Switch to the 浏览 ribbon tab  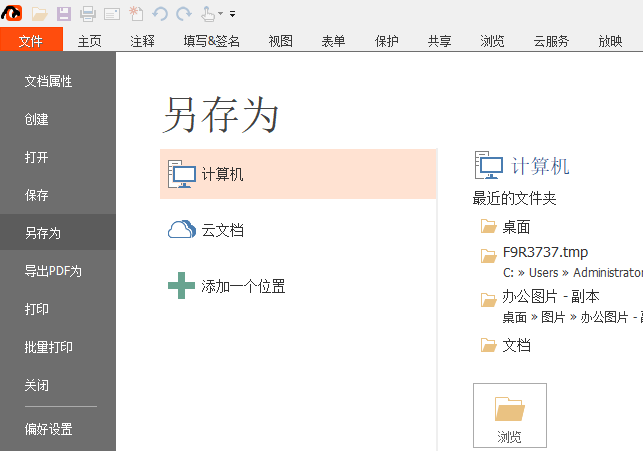point(492,41)
